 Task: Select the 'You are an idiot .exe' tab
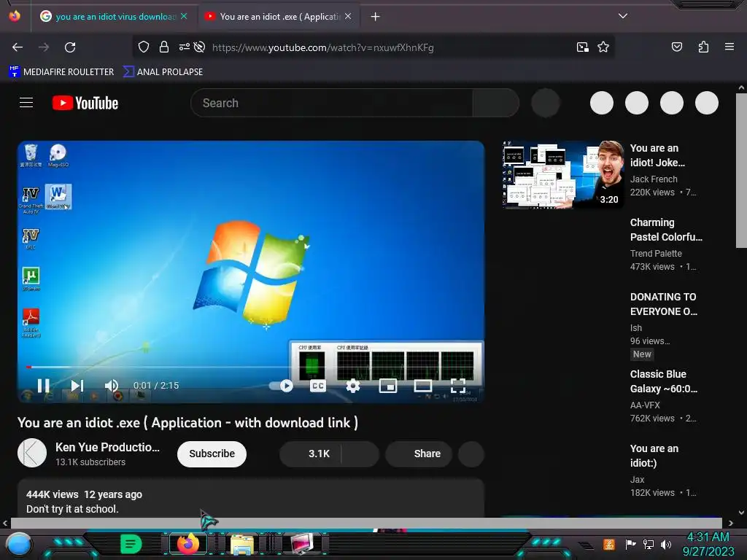click(x=279, y=17)
